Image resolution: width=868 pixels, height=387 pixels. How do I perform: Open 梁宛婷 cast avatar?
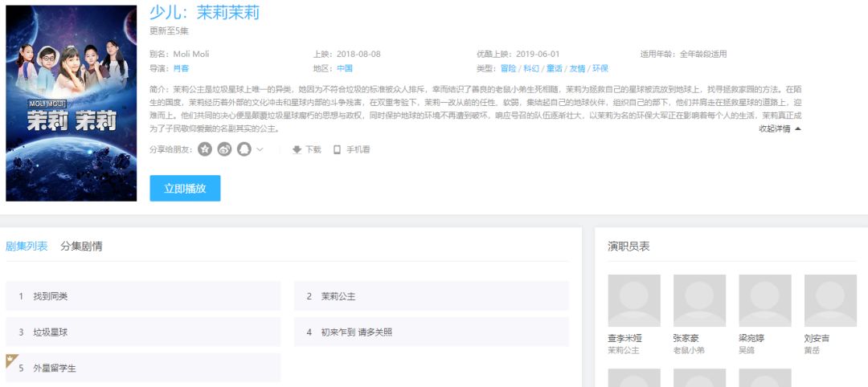[x=765, y=301]
